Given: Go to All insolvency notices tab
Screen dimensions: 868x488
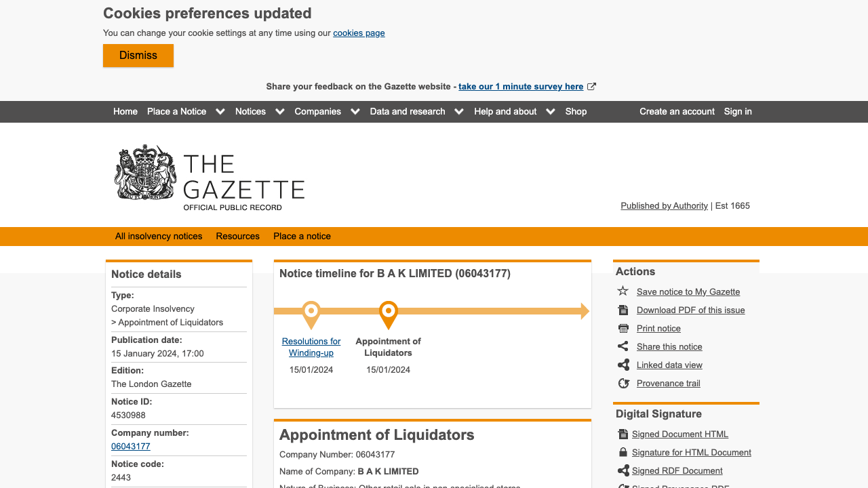Looking at the screenshot, I should [159, 237].
